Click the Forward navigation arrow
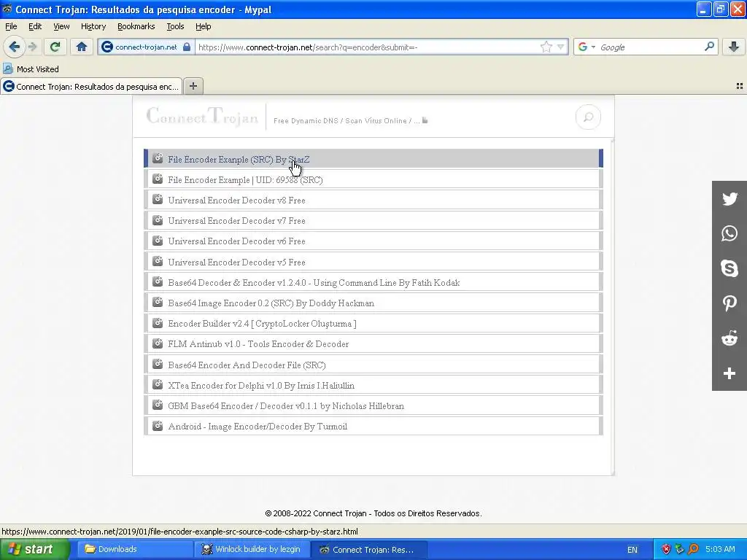This screenshot has height=560, width=747. tap(32, 47)
